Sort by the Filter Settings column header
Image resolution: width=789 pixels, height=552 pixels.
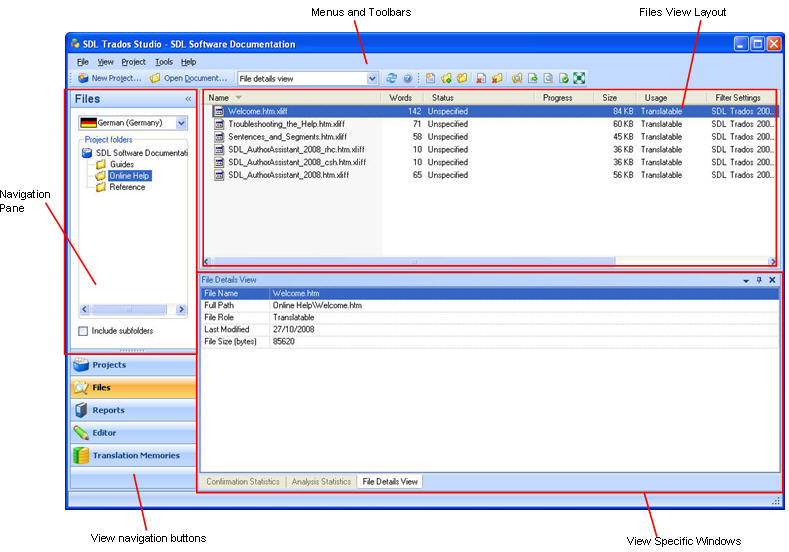coord(741,98)
